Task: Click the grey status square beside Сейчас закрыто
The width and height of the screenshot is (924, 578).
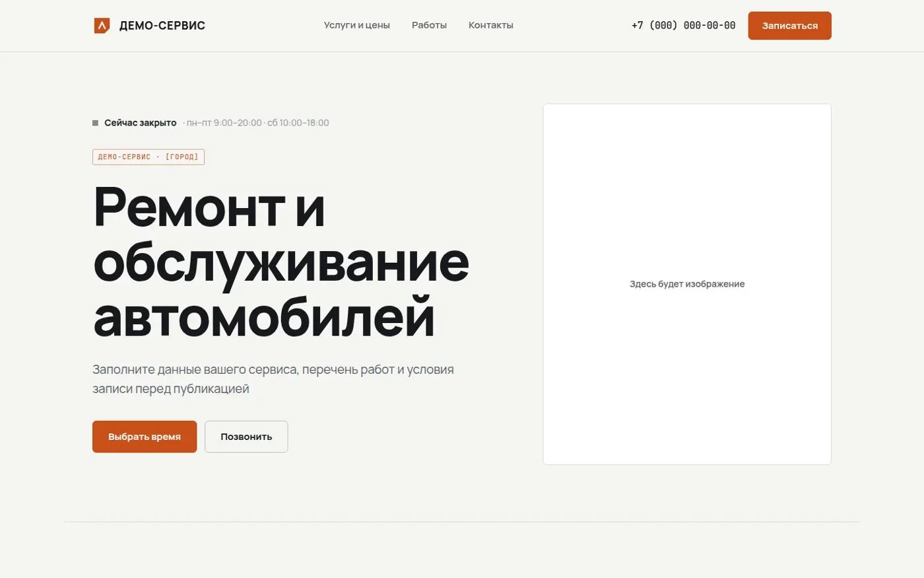Action: 95,123
